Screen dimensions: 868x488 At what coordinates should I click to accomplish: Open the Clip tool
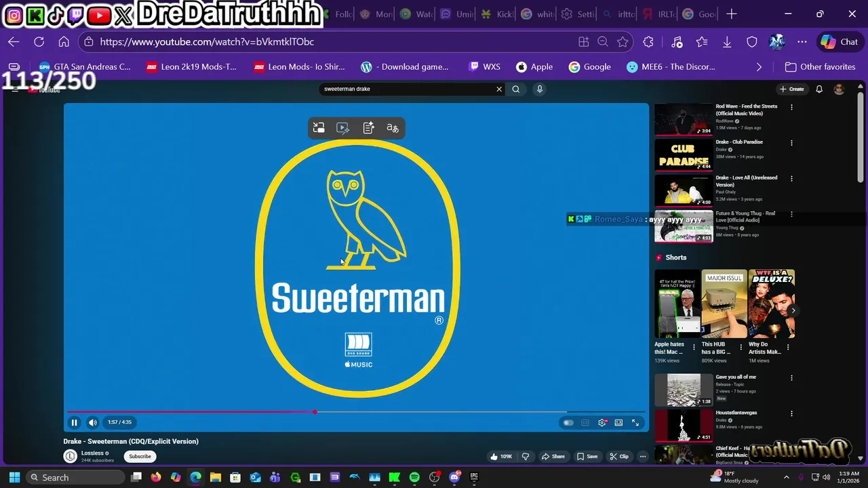618,456
